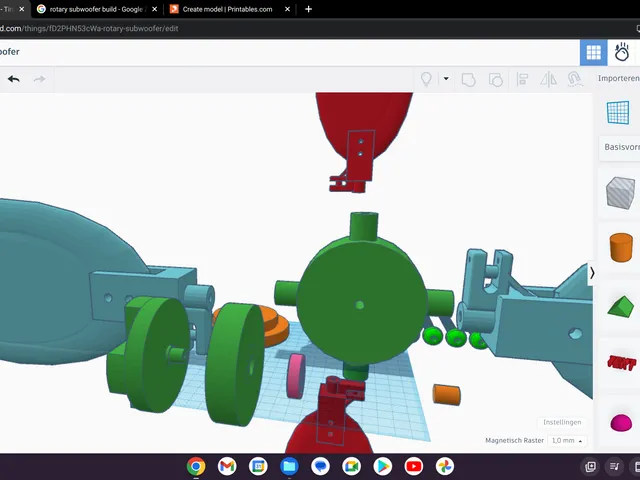Image resolution: width=640 pixels, height=480 pixels.
Task: Click the media controls tray icon
Action: (x=615, y=466)
